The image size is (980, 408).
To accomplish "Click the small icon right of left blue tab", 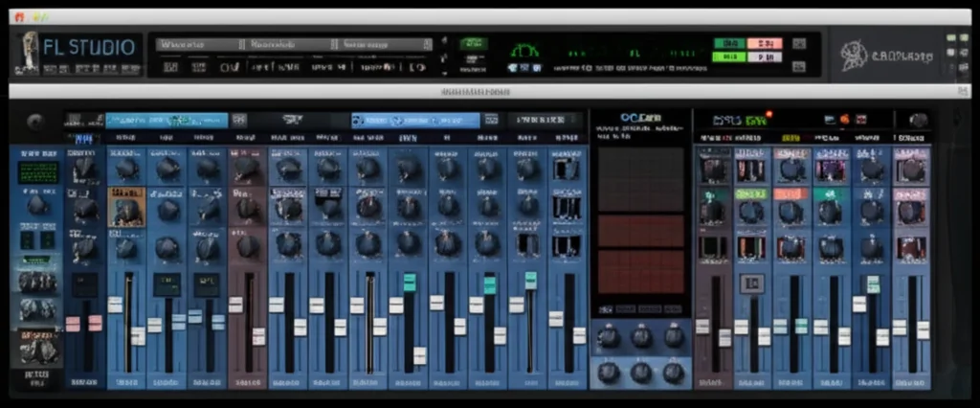I will [x=238, y=120].
